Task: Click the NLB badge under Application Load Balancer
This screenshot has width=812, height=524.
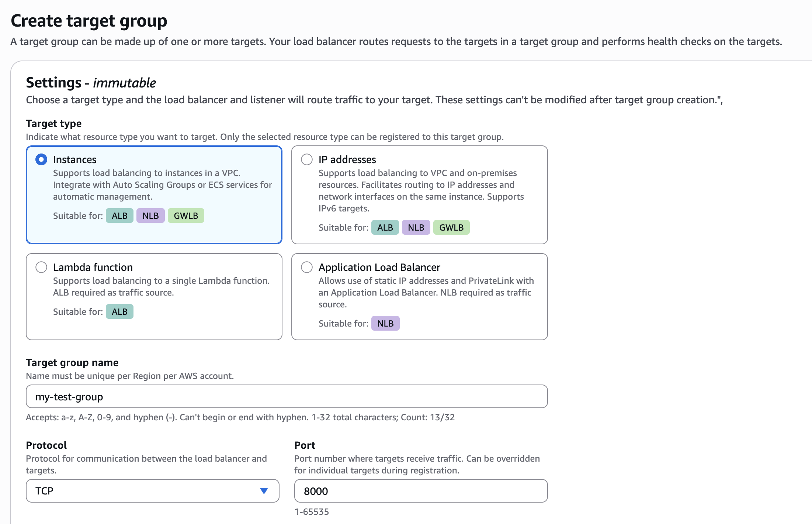Action: [385, 324]
